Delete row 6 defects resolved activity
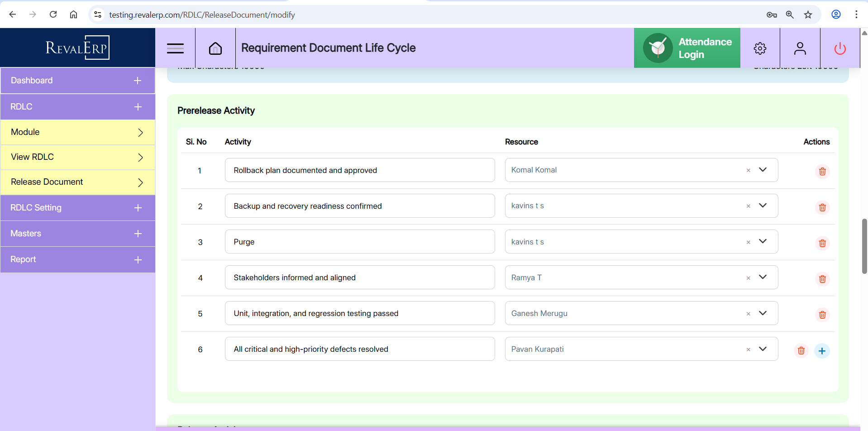The image size is (868, 431). coord(801,351)
